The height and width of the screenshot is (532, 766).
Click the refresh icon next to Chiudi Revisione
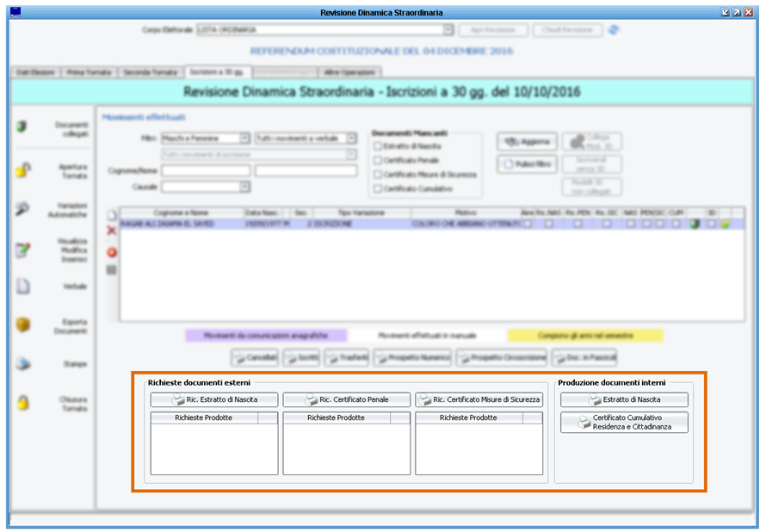coord(614,30)
